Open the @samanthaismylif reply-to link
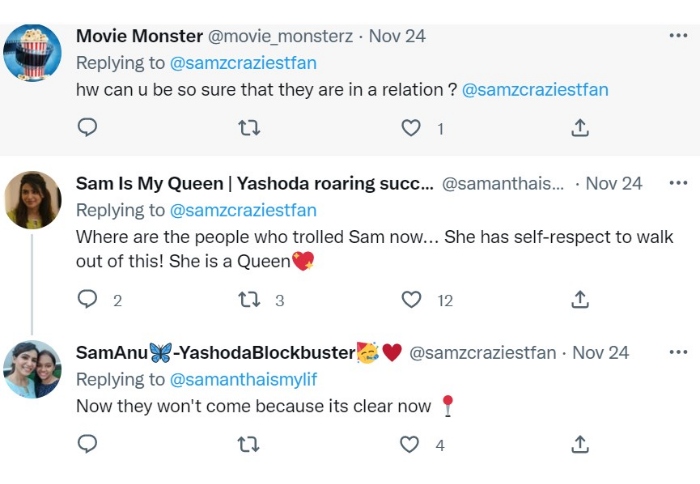700x484 pixels. point(241,379)
